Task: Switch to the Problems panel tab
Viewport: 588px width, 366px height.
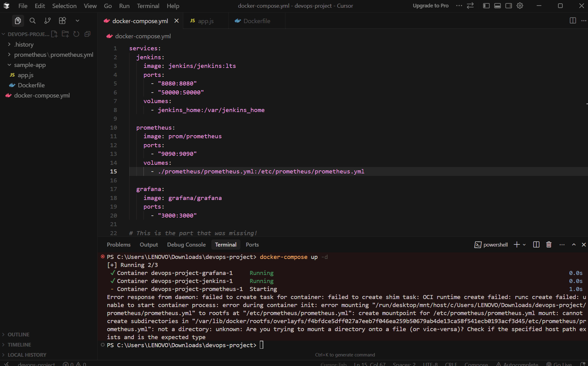Action: 119,245
